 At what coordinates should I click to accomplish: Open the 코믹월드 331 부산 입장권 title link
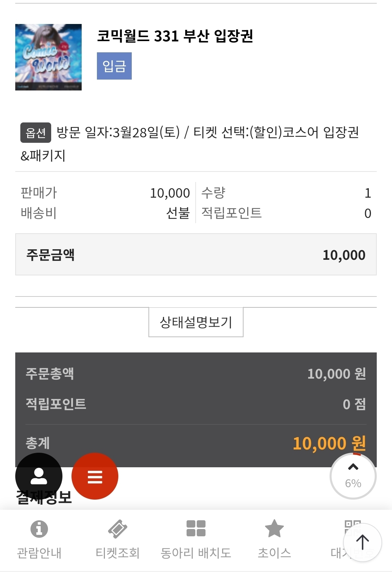point(175,36)
